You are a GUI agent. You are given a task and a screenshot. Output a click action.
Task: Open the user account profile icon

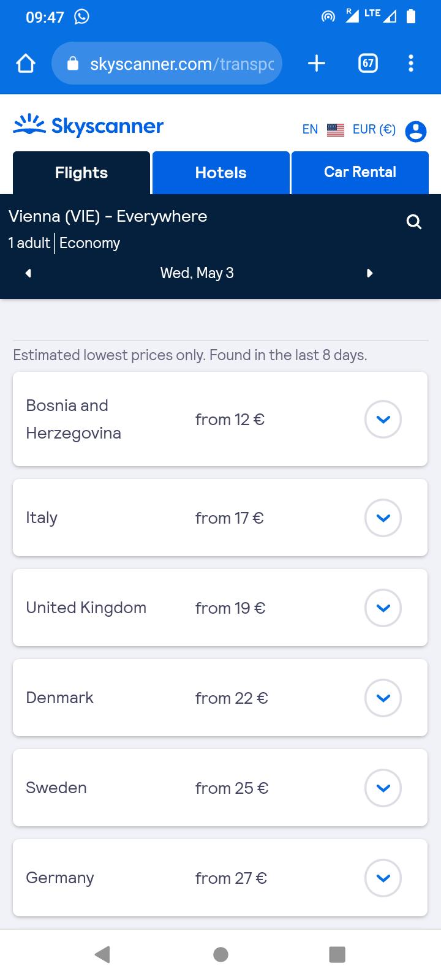tap(416, 130)
